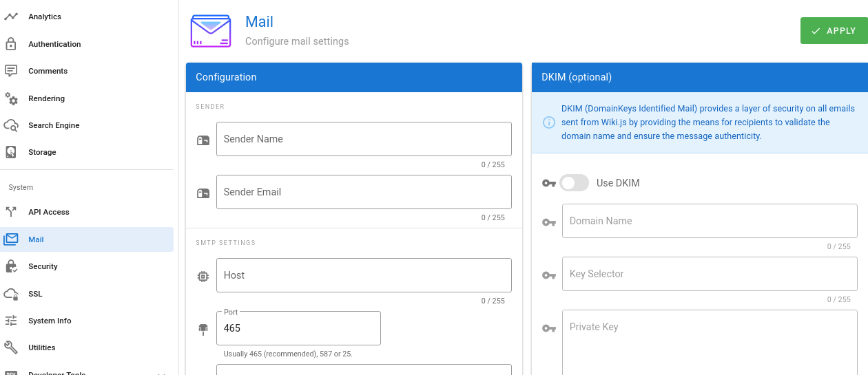
Task: Click the Authentication lock icon
Action: click(11, 44)
